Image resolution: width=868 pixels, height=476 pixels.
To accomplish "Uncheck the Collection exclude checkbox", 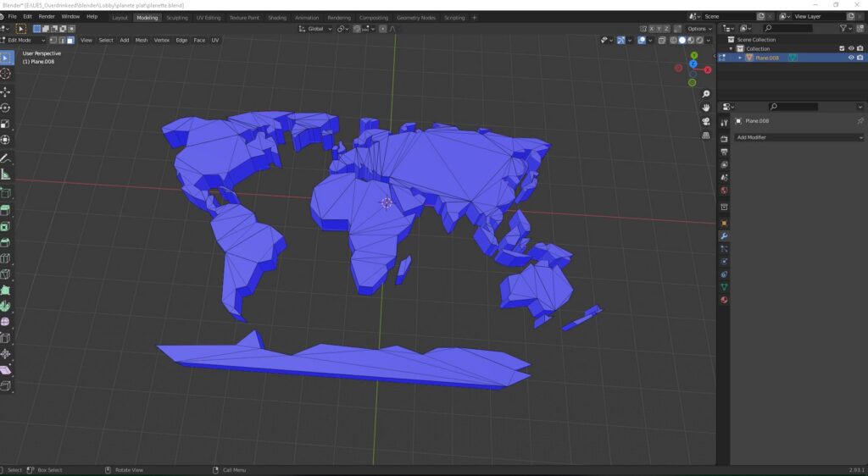I will [x=841, y=48].
